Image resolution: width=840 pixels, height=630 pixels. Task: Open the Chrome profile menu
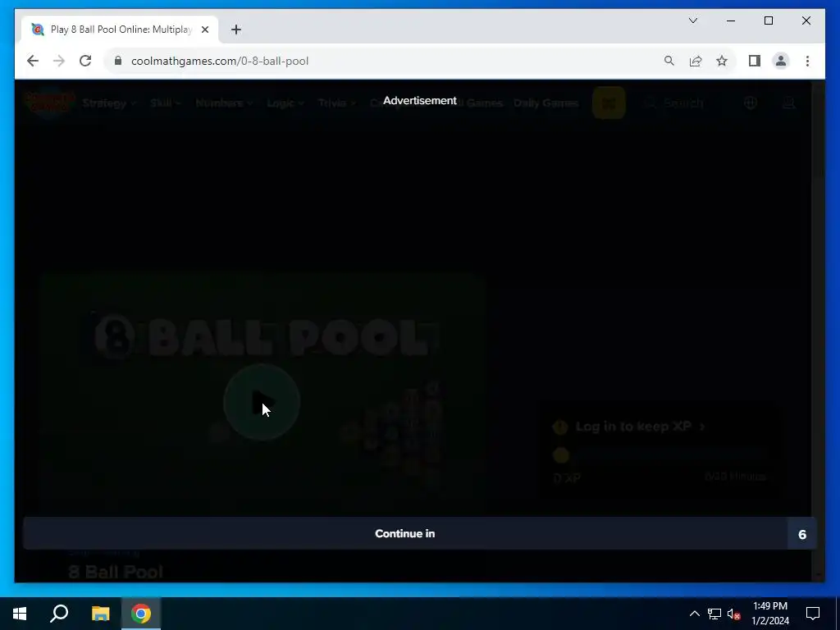[x=781, y=61]
